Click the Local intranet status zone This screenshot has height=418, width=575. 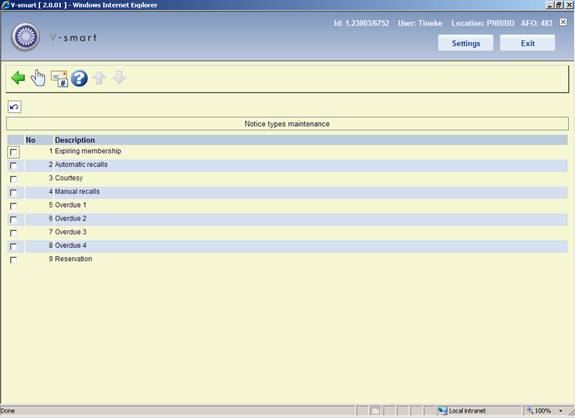point(463,411)
